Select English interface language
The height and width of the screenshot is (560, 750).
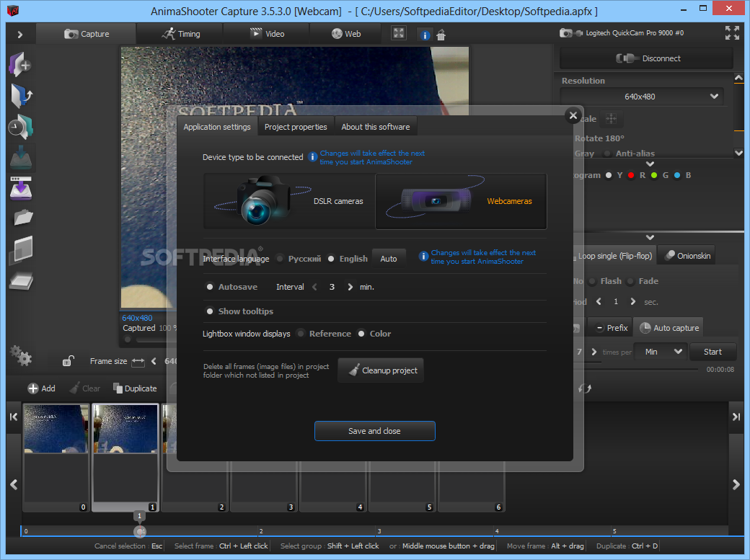point(331,259)
